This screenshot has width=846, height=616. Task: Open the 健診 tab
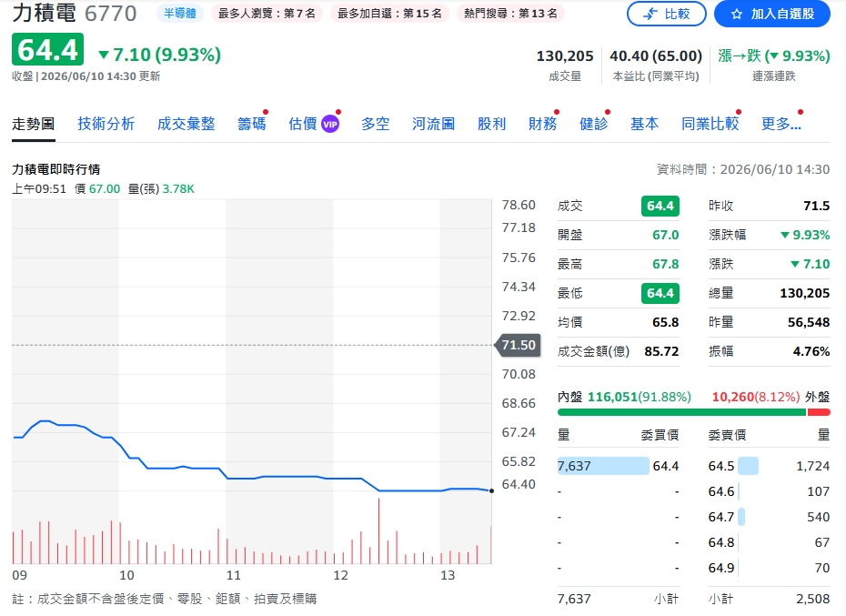[x=593, y=124]
